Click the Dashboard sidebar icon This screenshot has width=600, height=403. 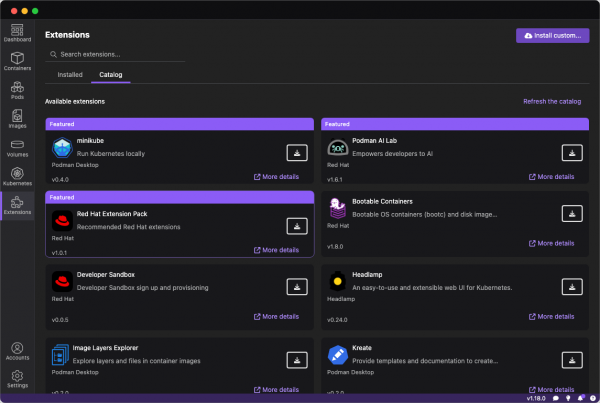tap(16, 33)
